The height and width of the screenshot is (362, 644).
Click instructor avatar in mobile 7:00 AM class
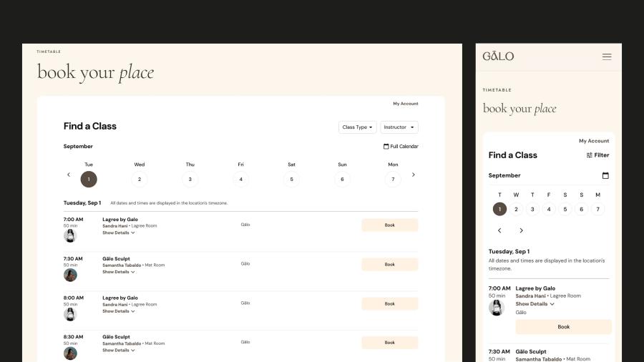point(497,308)
